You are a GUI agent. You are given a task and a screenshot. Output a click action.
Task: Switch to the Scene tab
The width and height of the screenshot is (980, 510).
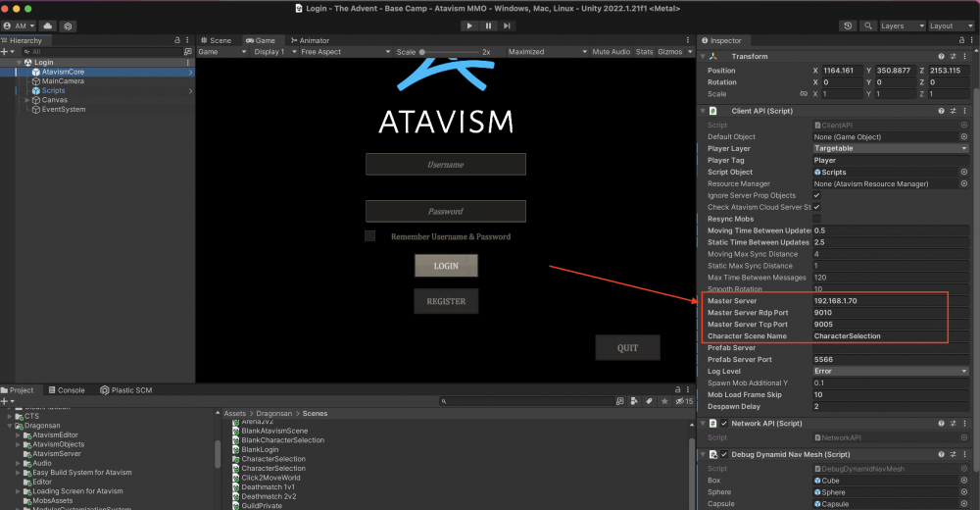pos(217,40)
